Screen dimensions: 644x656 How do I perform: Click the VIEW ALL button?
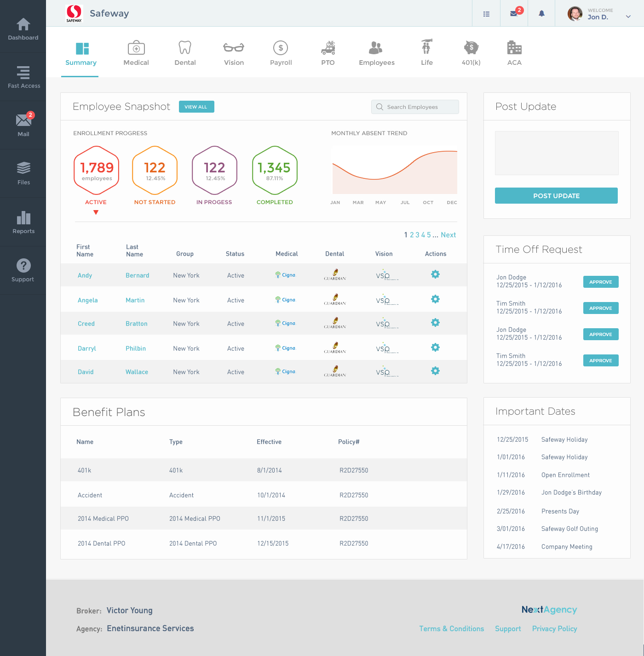(x=196, y=107)
